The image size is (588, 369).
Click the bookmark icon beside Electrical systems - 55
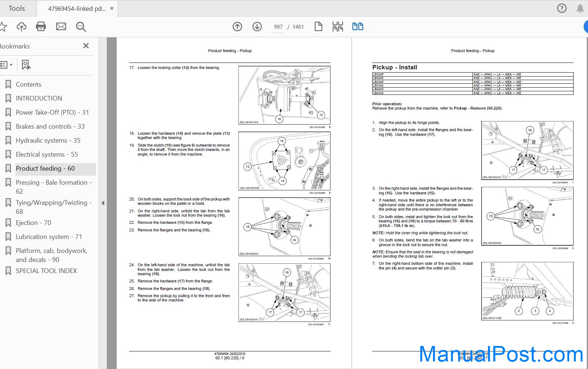click(8, 154)
